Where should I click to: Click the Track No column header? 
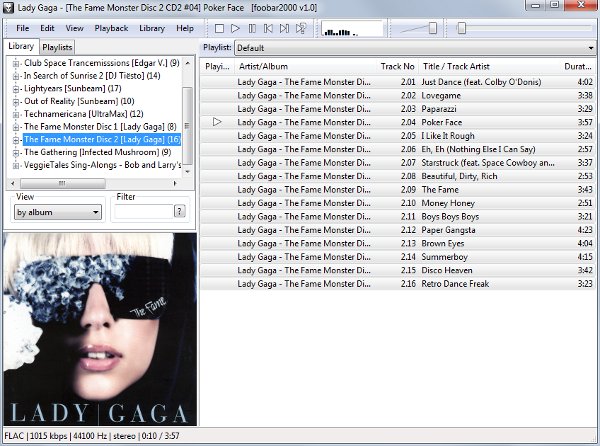coord(398,67)
